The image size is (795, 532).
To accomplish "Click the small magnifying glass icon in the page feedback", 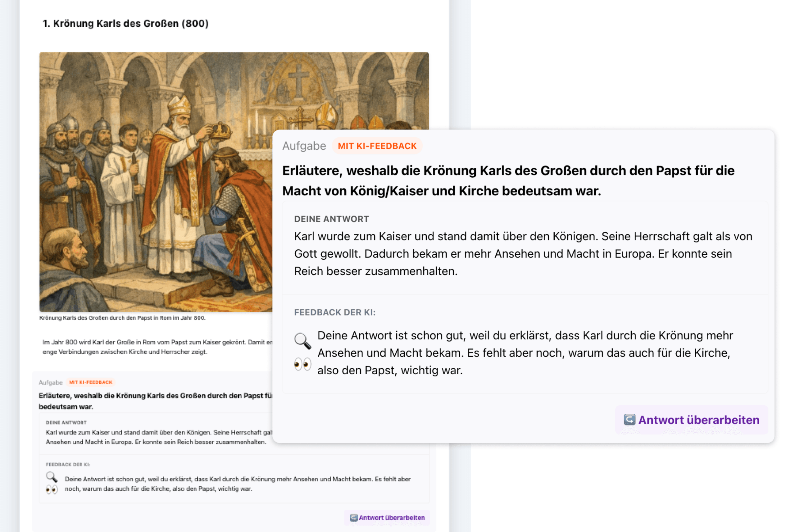I will [x=52, y=477].
